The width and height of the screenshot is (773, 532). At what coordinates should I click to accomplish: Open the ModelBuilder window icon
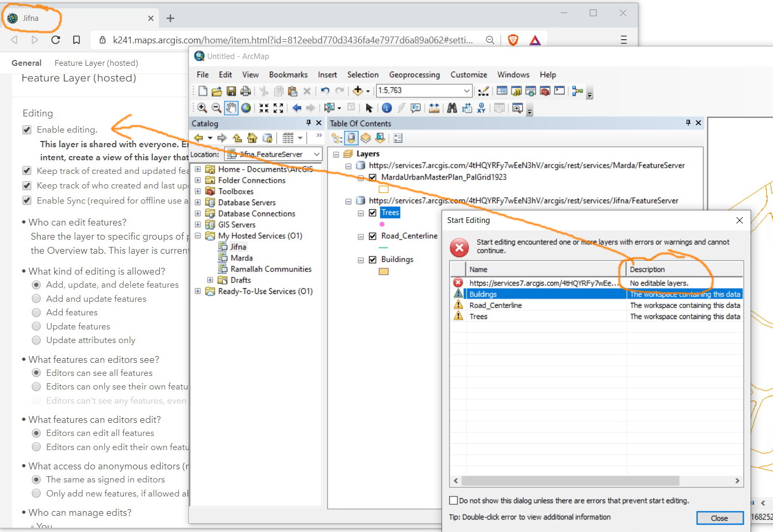coord(577,91)
